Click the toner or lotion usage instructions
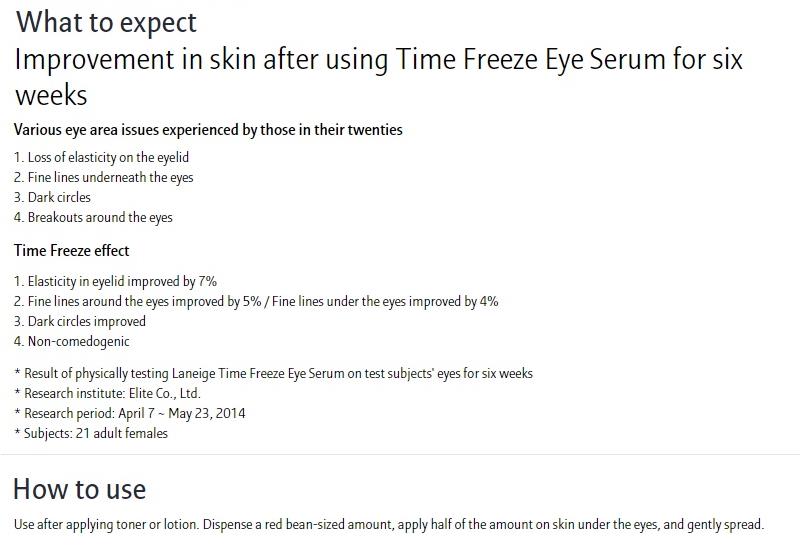800x550 pixels. click(388, 524)
